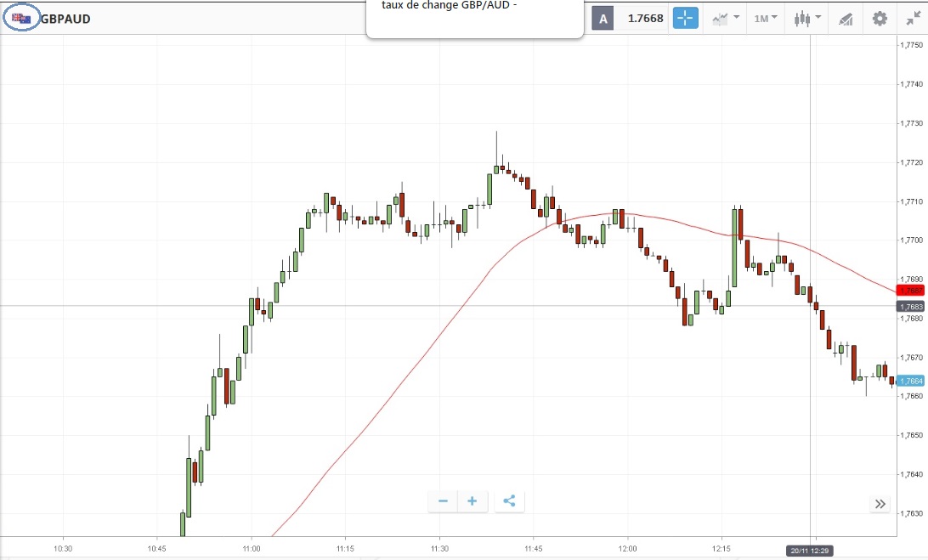Click the GBP/AUD flags icon
Screen dimensions: 928x560
pos(21,19)
